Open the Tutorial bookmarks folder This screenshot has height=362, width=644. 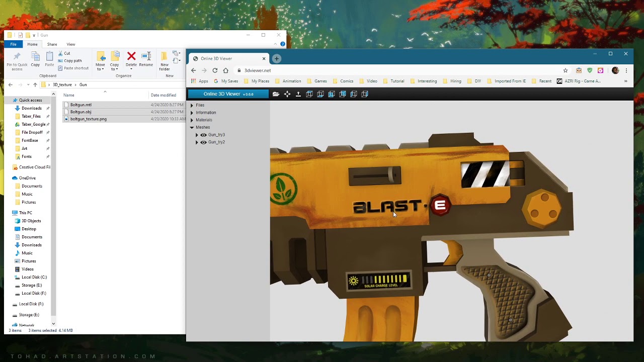394,81
